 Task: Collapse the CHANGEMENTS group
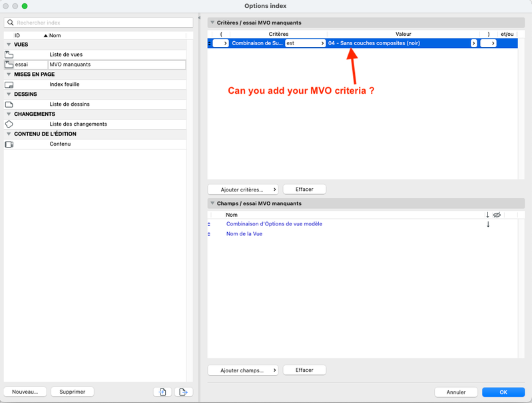pos(9,114)
